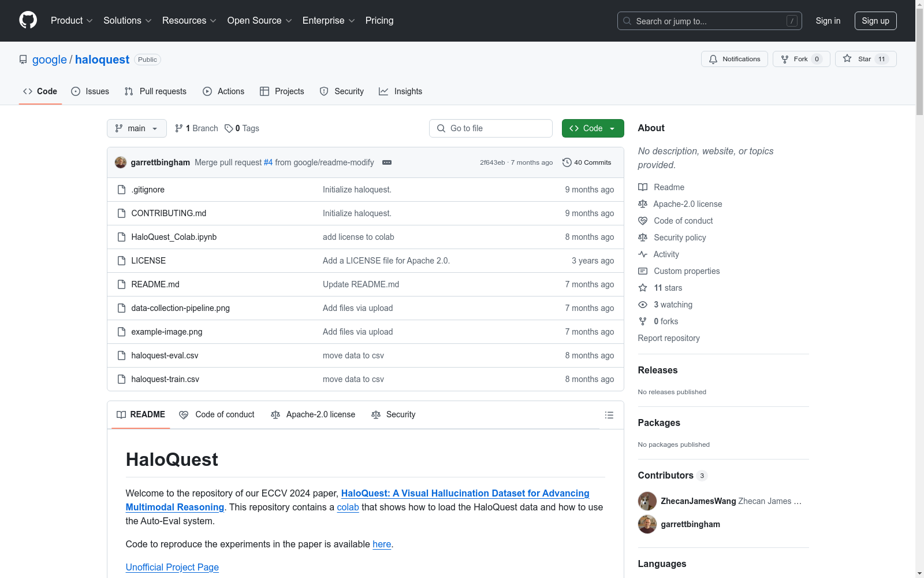Viewport: 924px width, 578px height.
Task: Click ZhecanJamesWang's contributor avatar
Action: pos(647,501)
